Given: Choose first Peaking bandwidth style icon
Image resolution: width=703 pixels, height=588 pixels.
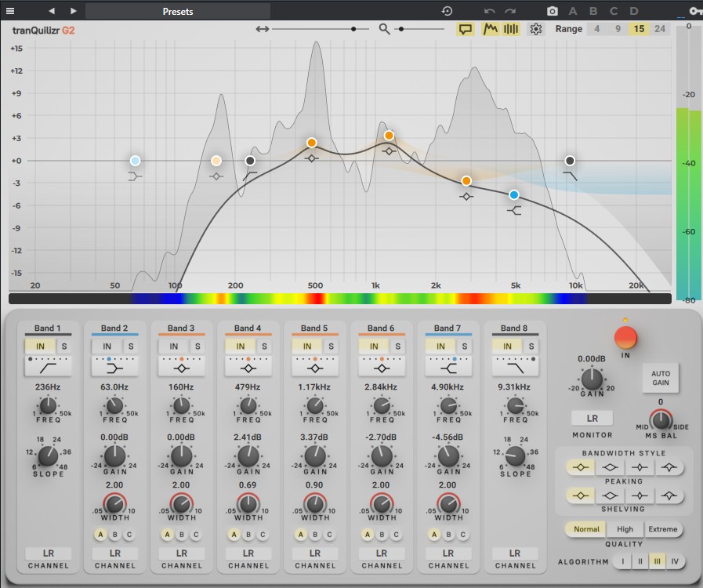Looking at the screenshot, I should [x=580, y=467].
